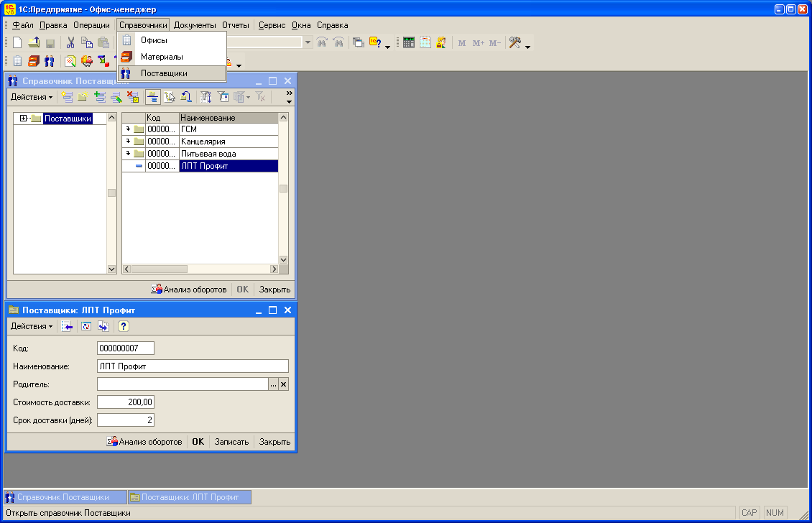This screenshot has width=812, height=523.
Task: Click the Наименование input field
Action: [193, 366]
